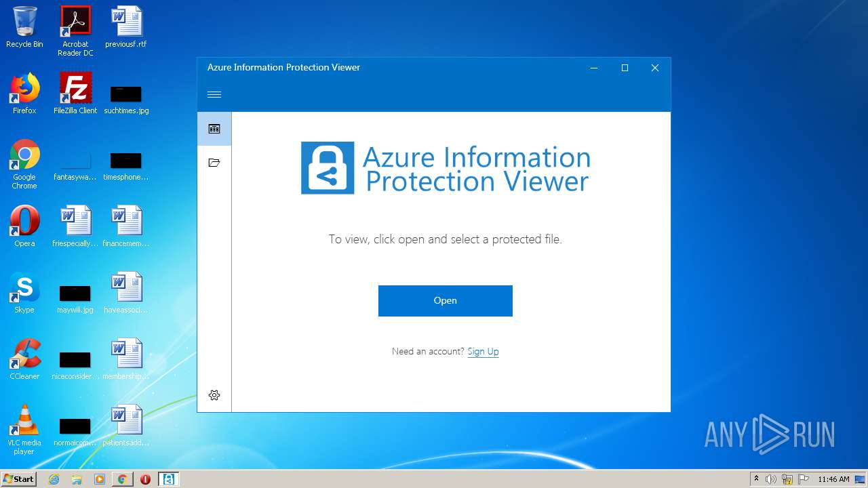Select the CCleaner desktop shortcut
This screenshot has width=868, height=488.
(24, 360)
